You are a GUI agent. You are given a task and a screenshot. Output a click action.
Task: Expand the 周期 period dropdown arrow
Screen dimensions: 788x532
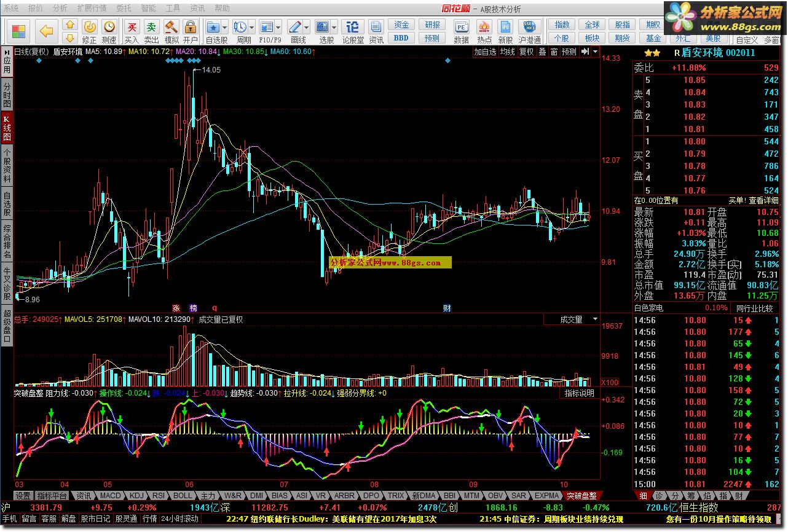(252, 27)
